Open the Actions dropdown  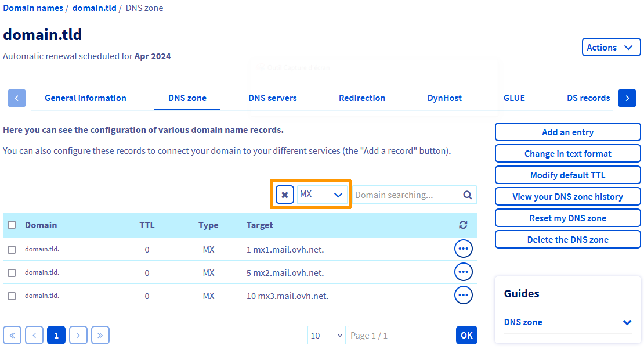(x=611, y=47)
